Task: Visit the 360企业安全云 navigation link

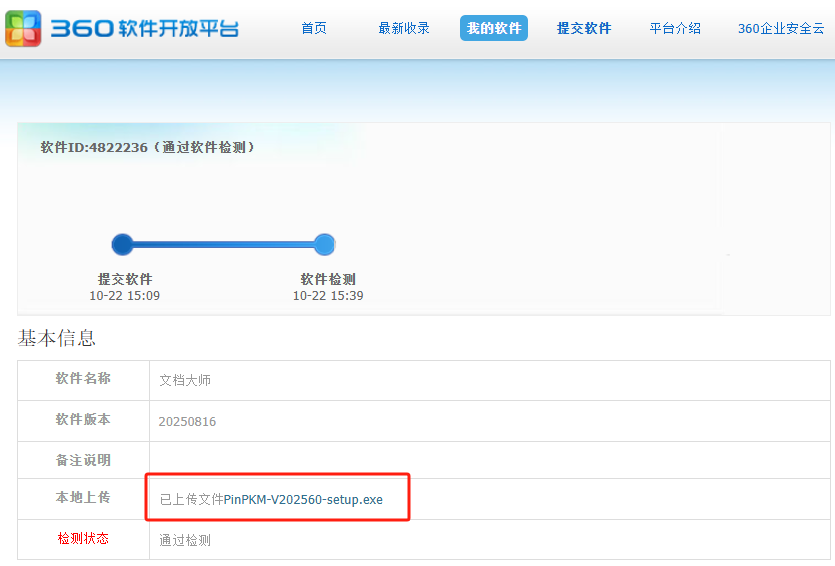Action: pos(781,28)
